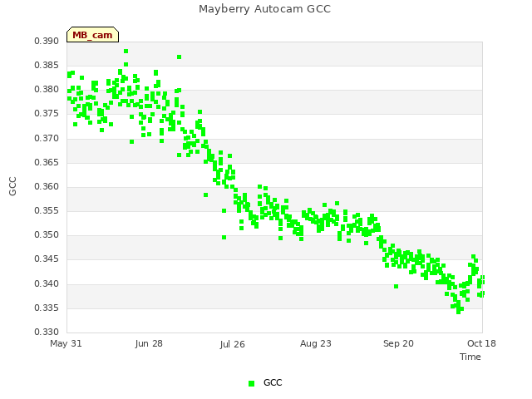This screenshot has width=532, height=399.
Task: Click the green GCC legend swatch
Action: pyautogui.click(x=251, y=383)
